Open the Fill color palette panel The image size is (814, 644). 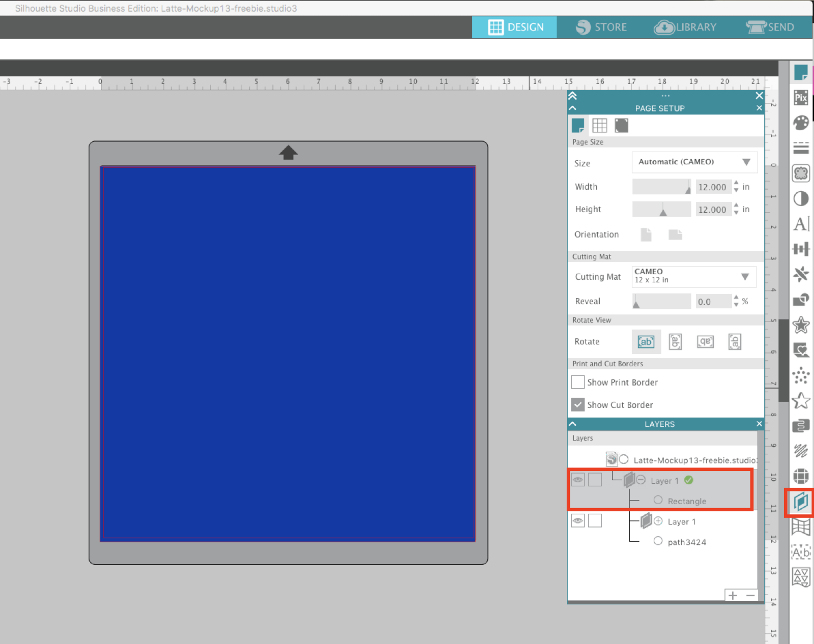pyautogui.click(x=801, y=123)
